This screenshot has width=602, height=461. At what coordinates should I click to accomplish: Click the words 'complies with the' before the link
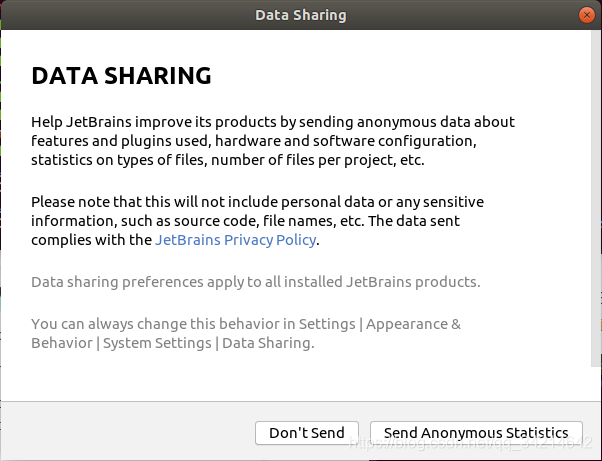coord(91,240)
